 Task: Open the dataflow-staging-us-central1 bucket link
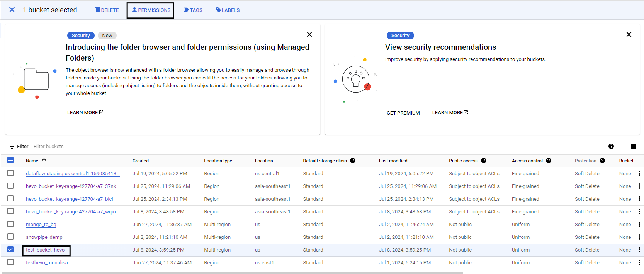(x=73, y=174)
